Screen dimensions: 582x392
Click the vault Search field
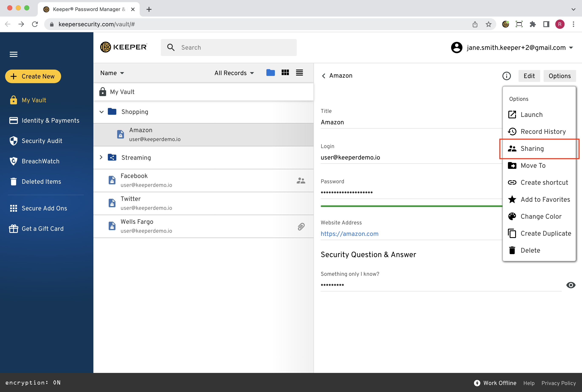[229, 48]
